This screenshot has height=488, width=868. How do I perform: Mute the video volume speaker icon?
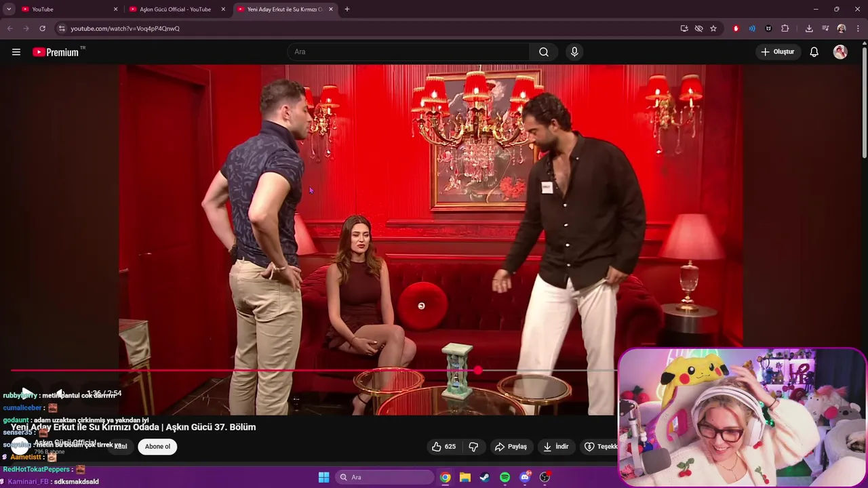[x=60, y=393]
